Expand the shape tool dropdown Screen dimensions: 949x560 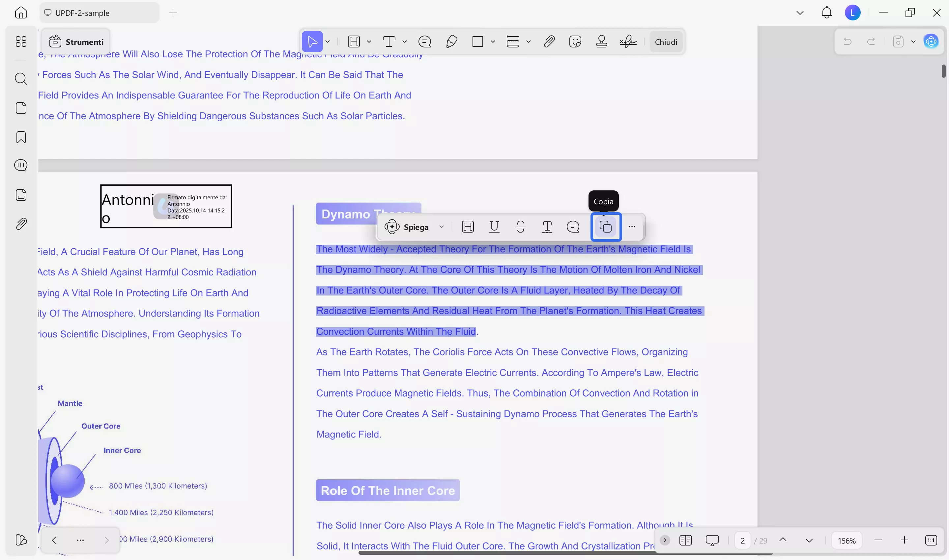(493, 42)
